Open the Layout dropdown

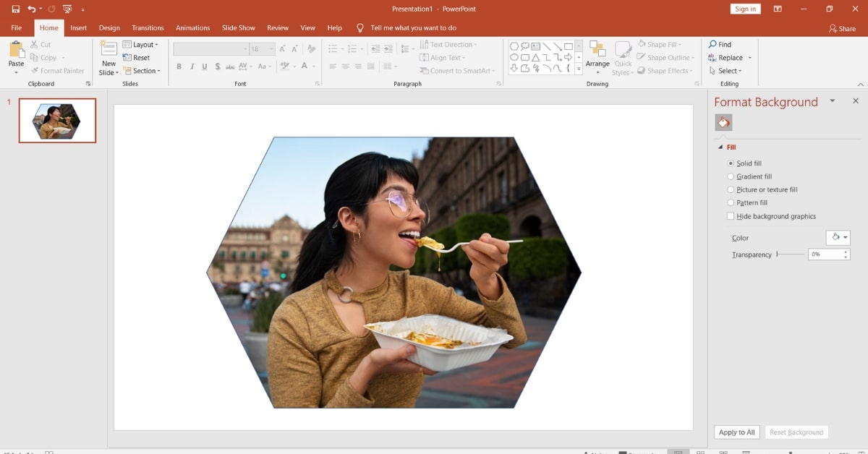click(140, 45)
